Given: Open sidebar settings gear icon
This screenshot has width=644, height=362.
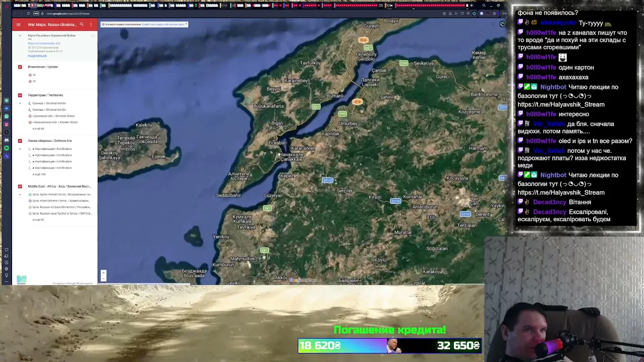Looking at the screenshot, I should click(7, 269).
